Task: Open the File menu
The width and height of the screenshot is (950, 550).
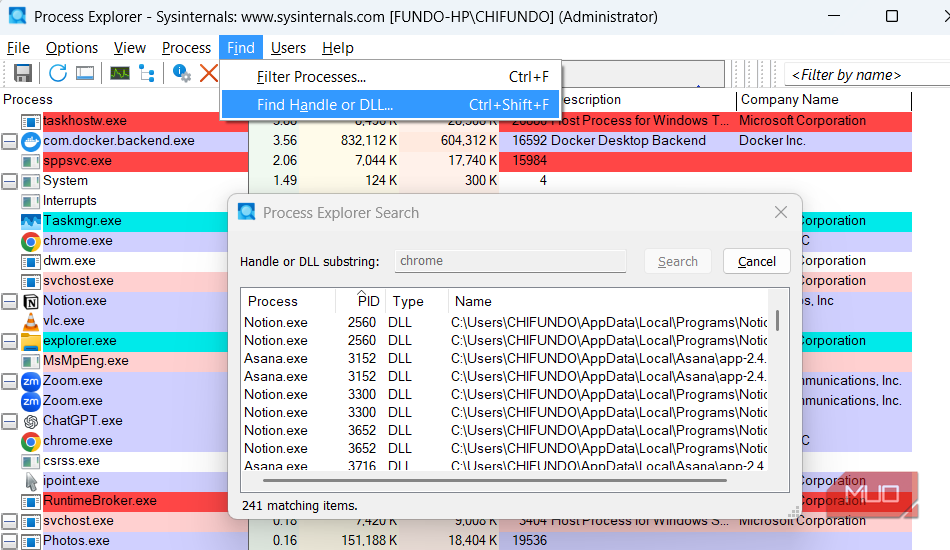Action: (18, 48)
